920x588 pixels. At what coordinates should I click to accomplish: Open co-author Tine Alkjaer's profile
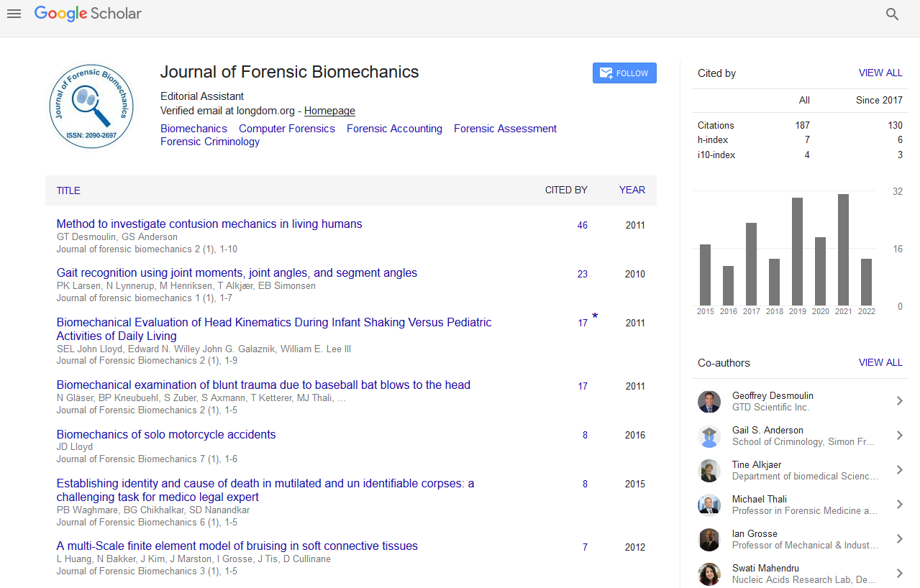757,465
